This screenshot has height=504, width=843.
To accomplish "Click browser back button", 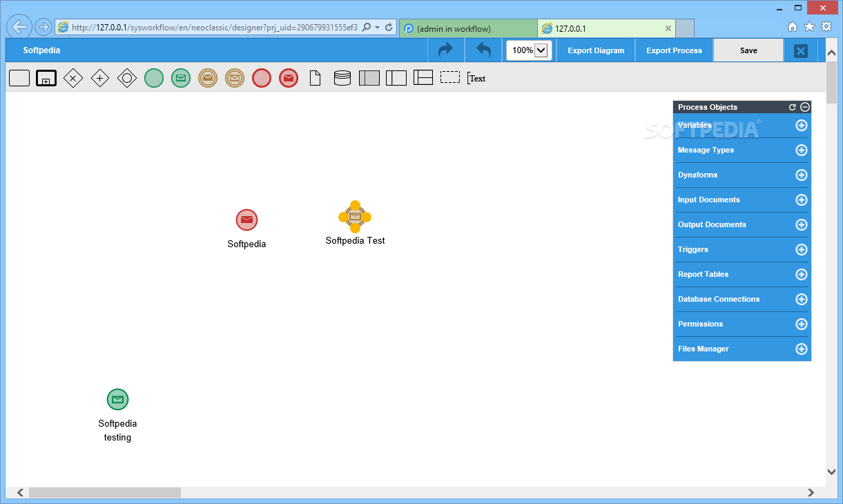I will 19,28.
